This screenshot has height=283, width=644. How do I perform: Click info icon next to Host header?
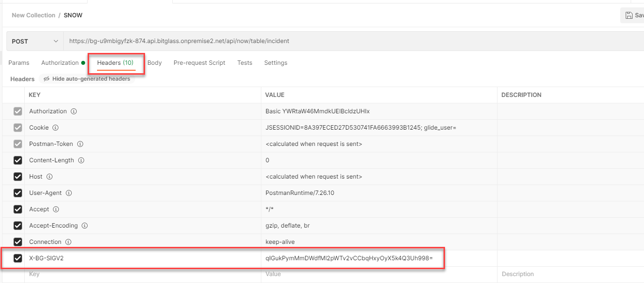(50, 177)
